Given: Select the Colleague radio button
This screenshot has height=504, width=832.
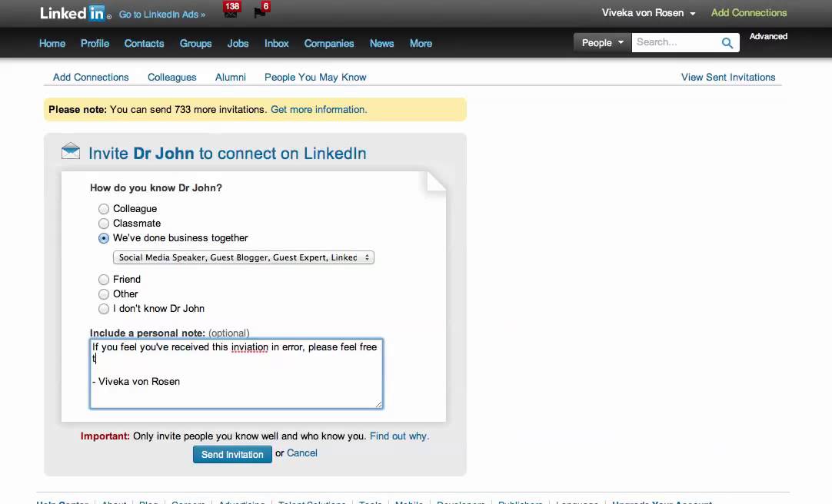Looking at the screenshot, I should point(104,209).
